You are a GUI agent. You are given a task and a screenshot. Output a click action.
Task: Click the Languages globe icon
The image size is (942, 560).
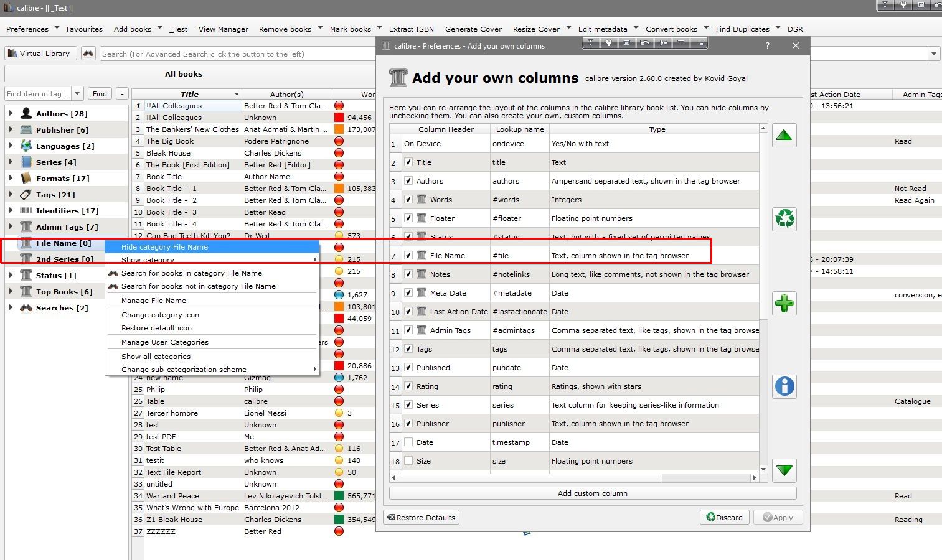tap(26, 146)
